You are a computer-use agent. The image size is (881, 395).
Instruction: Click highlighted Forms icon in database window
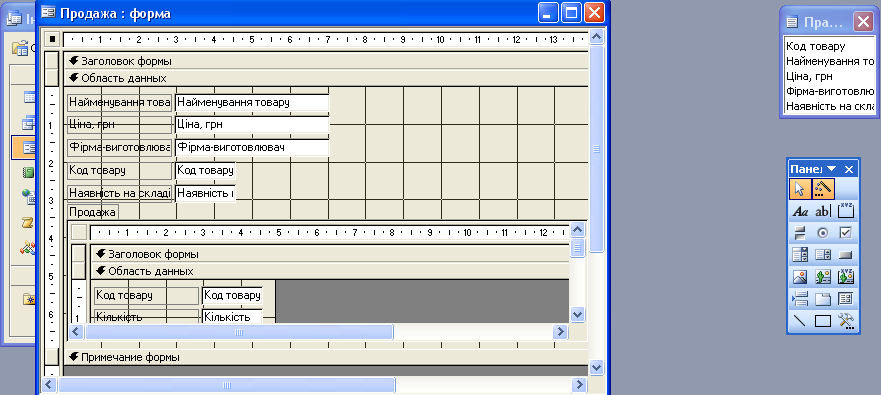point(29,148)
